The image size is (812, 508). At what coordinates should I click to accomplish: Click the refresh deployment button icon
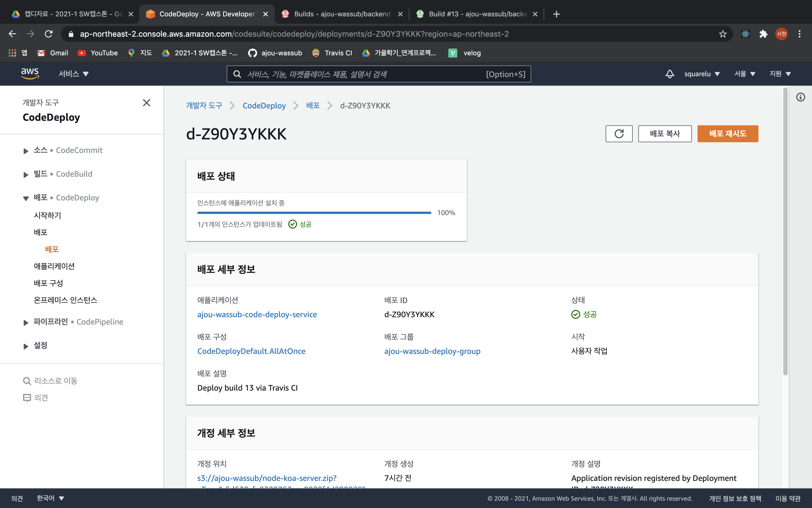pos(619,134)
